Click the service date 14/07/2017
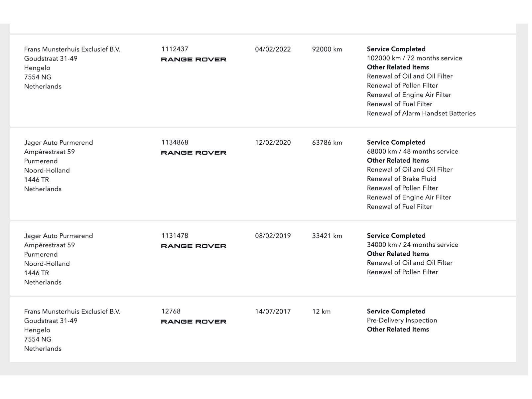Screen dimensions: 532x399 coord(273,312)
